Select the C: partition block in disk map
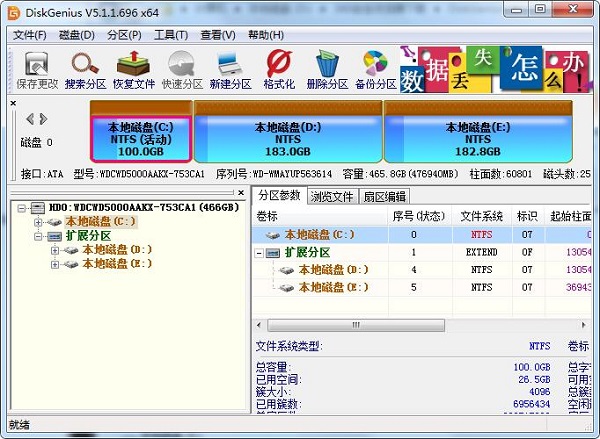Viewport: 600px width, 439px height. 141,132
